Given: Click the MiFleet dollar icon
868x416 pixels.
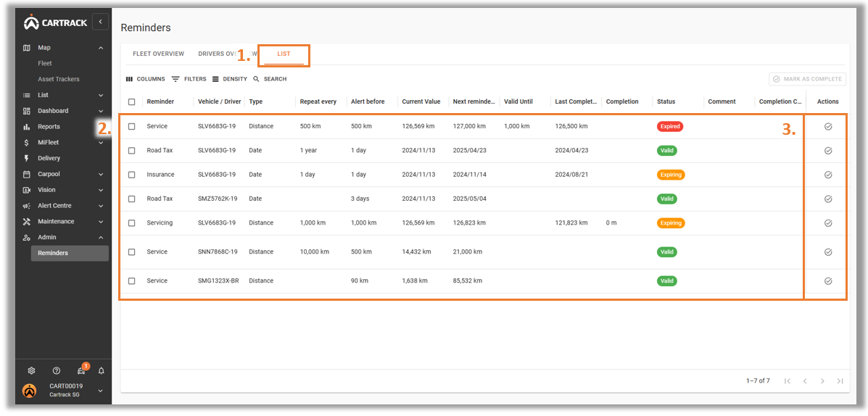Looking at the screenshot, I should [x=27, y=142].
